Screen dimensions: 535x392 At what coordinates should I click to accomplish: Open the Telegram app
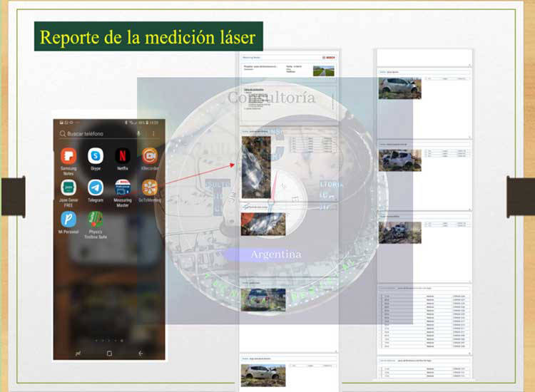96,187
